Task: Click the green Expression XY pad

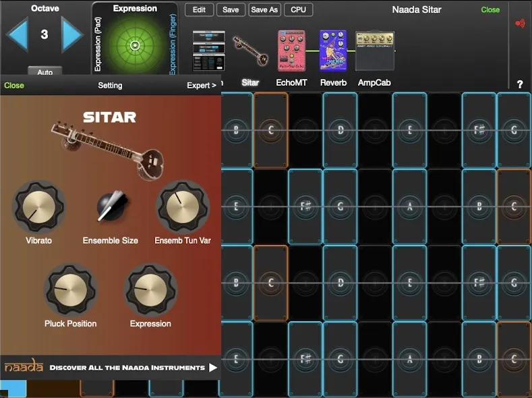Action: [x=135, y=45]
